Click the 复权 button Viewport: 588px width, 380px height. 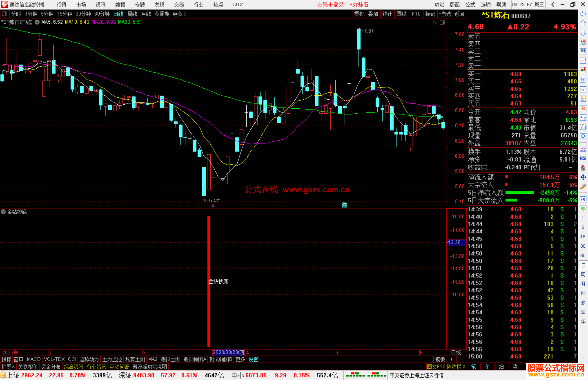[x=359, y=14]
